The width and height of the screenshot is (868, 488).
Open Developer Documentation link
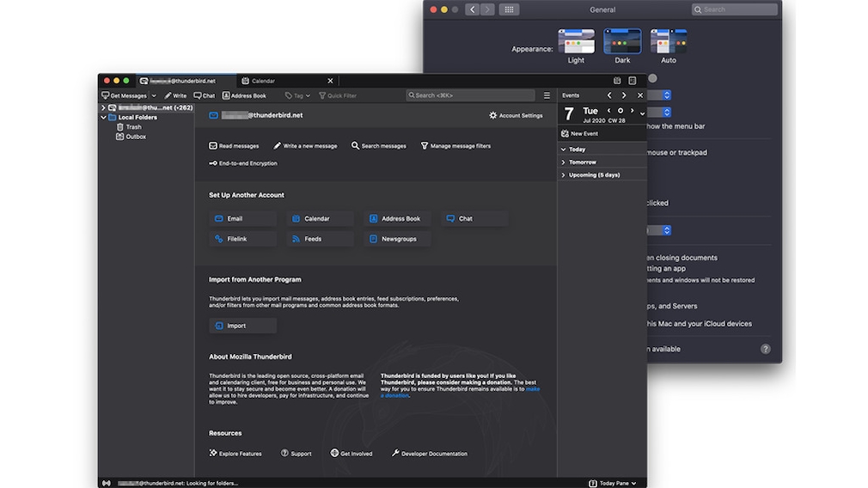tap(430, 453)
